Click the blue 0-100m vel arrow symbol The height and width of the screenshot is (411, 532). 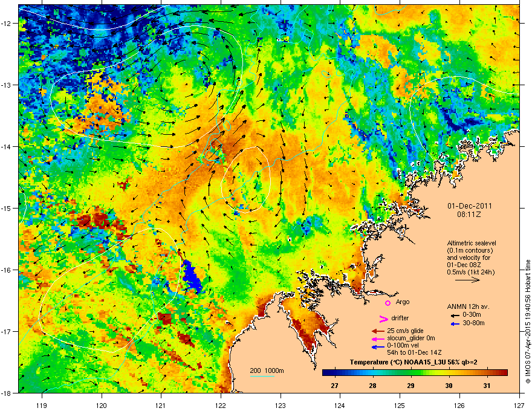(378, 346)
